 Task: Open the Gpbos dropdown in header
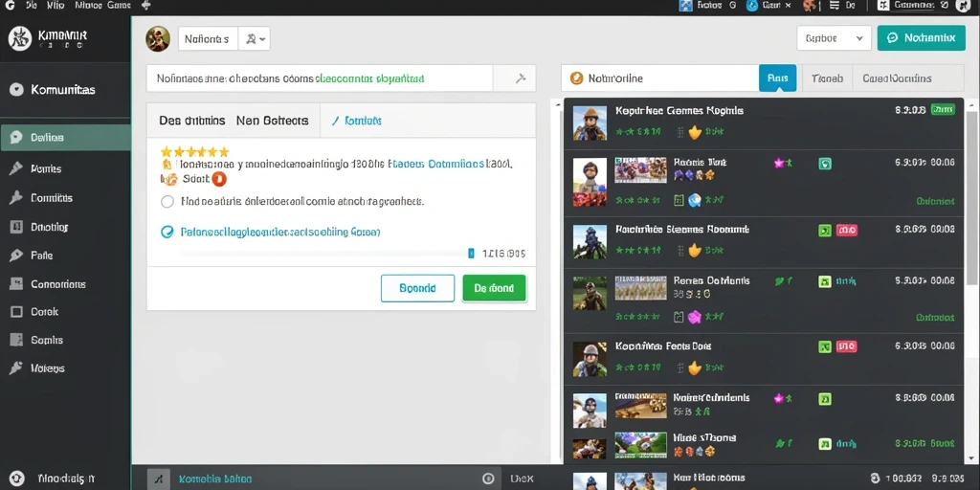pyautogui.click(x=834, y=38)
